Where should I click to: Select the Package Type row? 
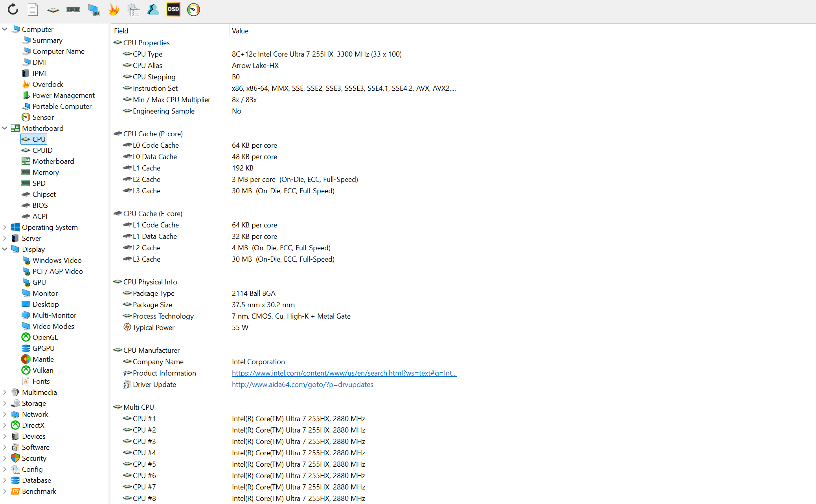[x=285, y=293]
